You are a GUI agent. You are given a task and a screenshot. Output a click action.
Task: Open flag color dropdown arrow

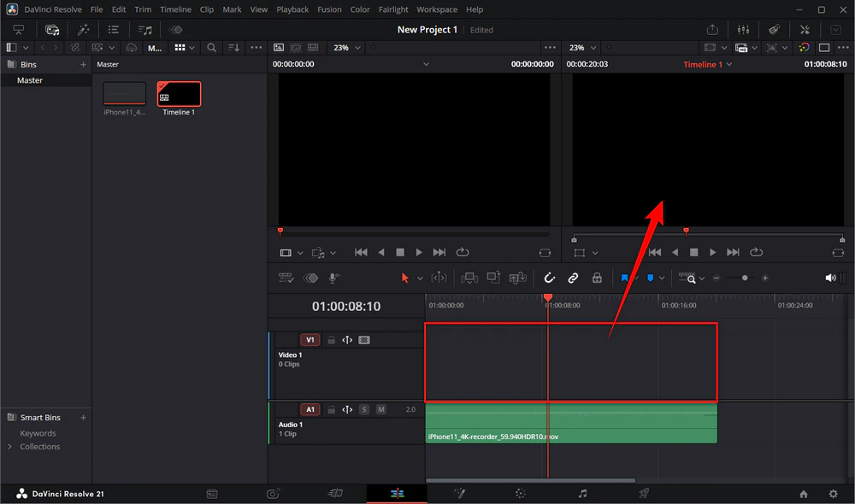pos(636,278)
